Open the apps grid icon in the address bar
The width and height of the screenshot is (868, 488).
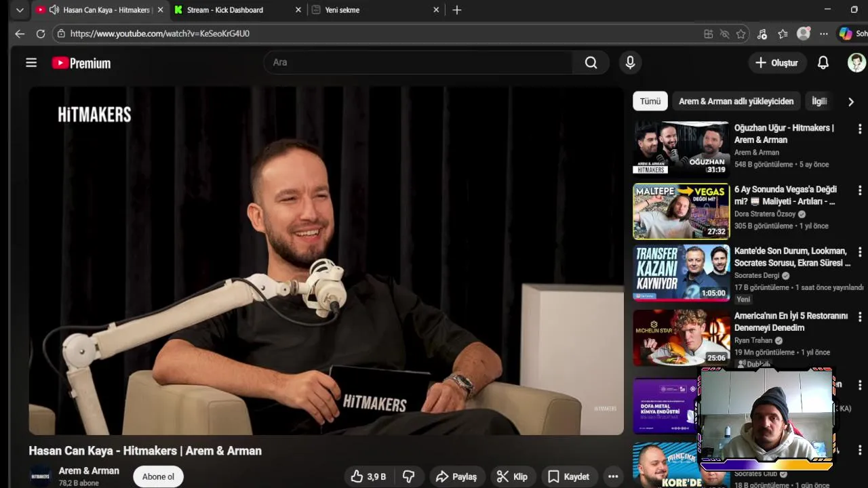708,34
